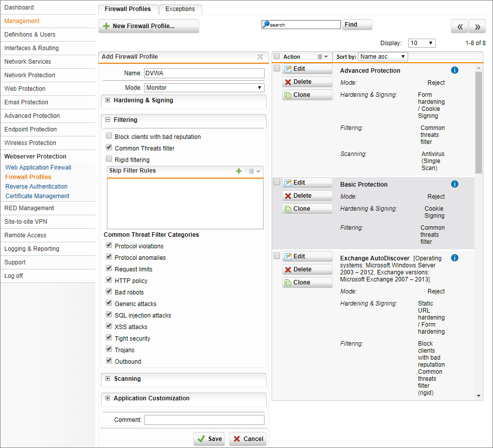Check the select-all Action checkbox
The width and height of the screenshot is (493, 448).
click(x=277, y=56)
